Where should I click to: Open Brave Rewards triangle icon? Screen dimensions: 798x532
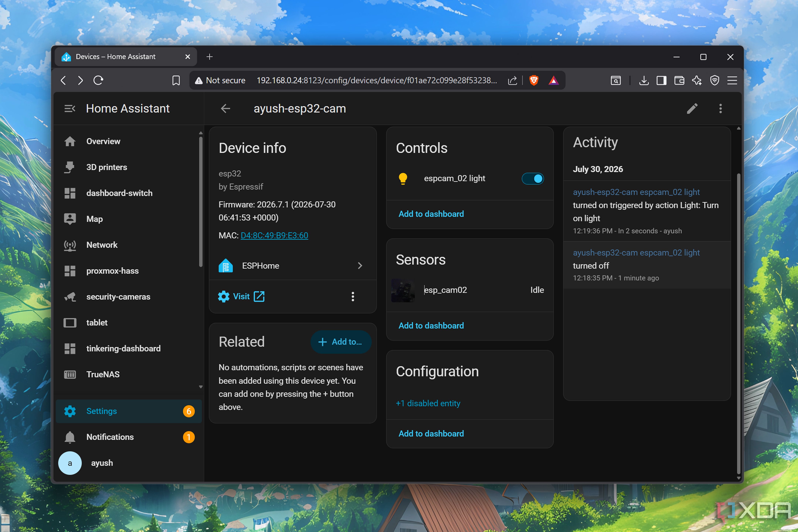click(x=553, y=80)
